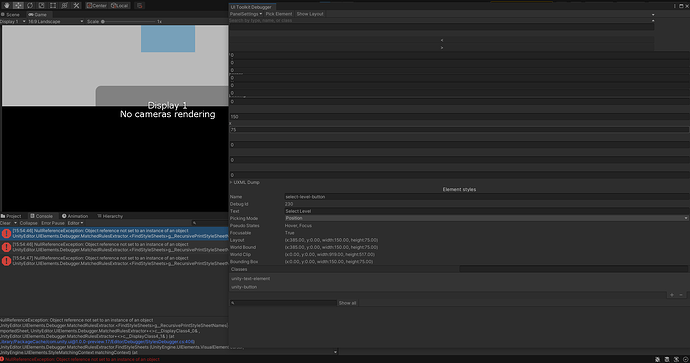Click the Pick Element button
Viewport: 690px width, 363px height.
point(279,14)
